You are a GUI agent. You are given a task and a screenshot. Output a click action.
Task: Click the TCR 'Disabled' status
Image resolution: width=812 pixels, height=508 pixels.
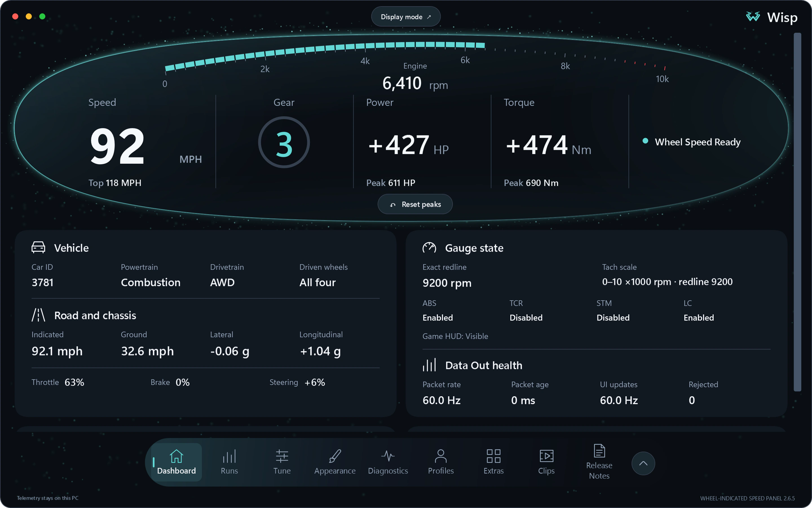(526, 317)
